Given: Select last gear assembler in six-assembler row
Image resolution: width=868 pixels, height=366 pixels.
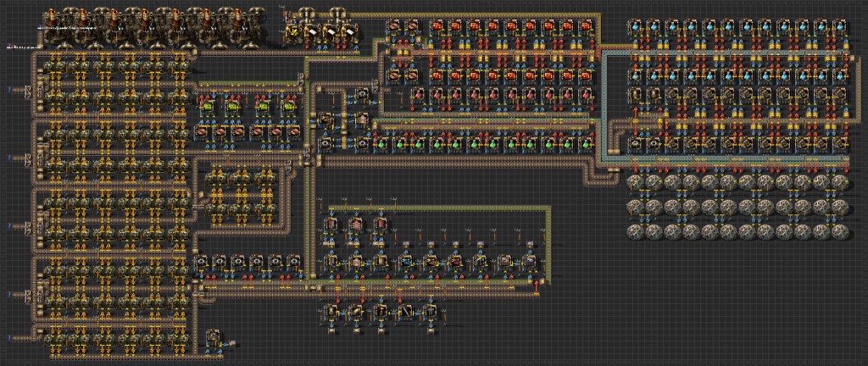Looking at the screenshot, I should tap(294, 260).
